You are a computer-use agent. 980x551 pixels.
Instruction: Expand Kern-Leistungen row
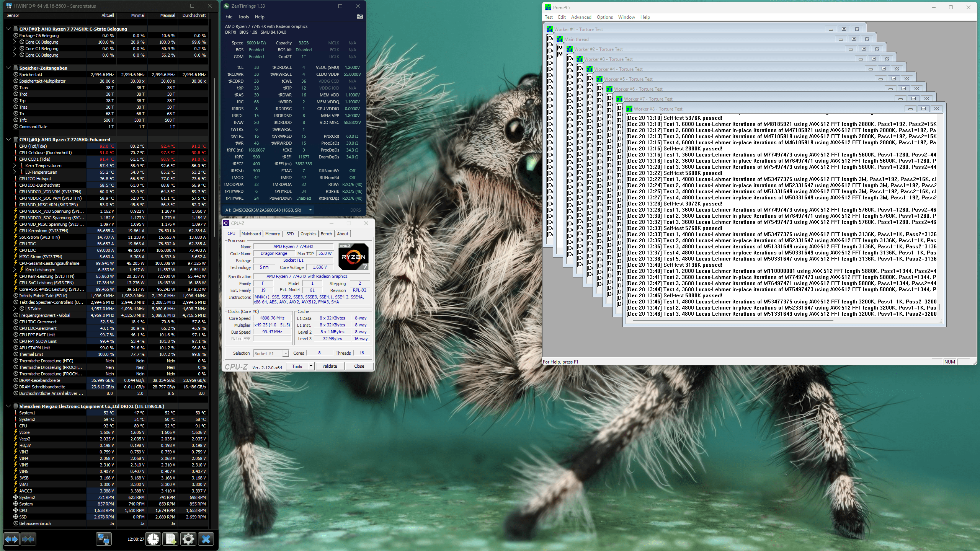click(x=15, y=270)
